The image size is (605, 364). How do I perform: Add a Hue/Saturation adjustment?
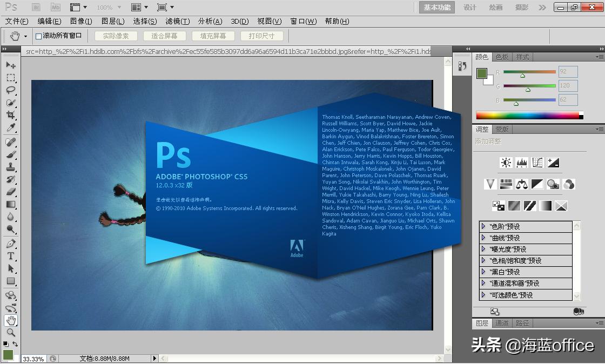point(506,184)
